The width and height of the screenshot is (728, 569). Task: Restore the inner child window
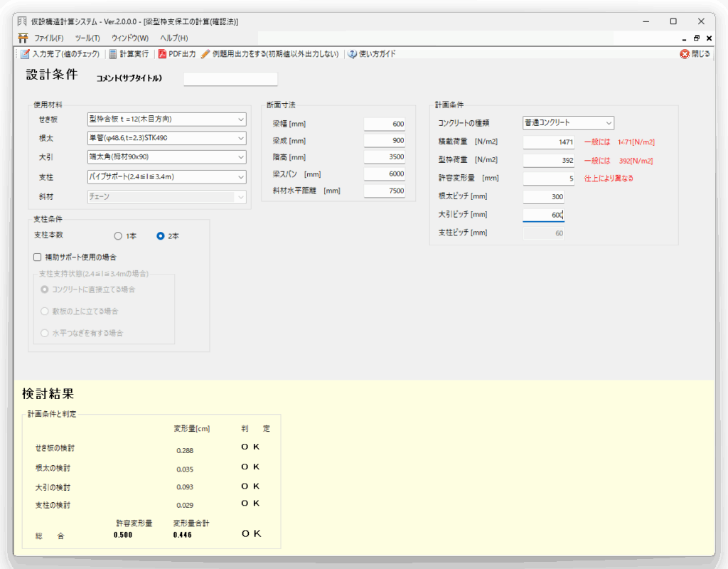pos(697,38)
